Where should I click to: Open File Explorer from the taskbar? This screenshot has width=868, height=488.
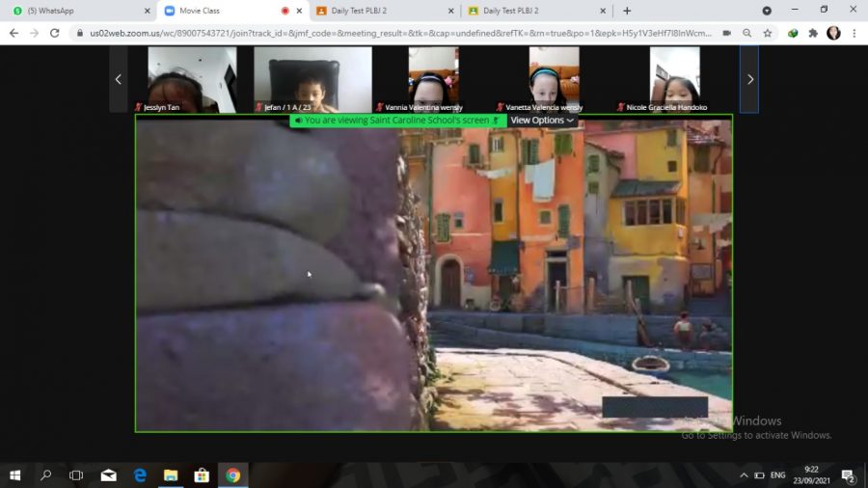(171, 475)
